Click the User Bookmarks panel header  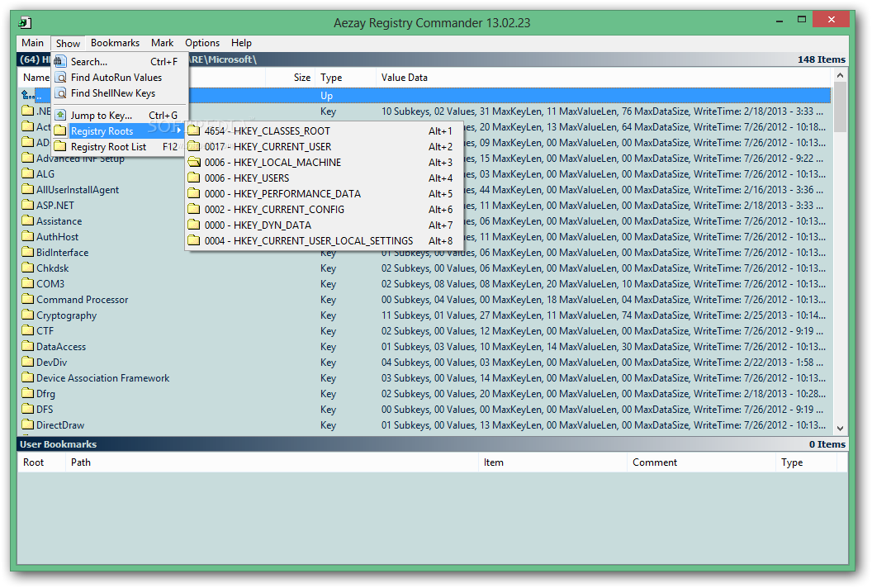pyautogui.click(x=432, y=444)
